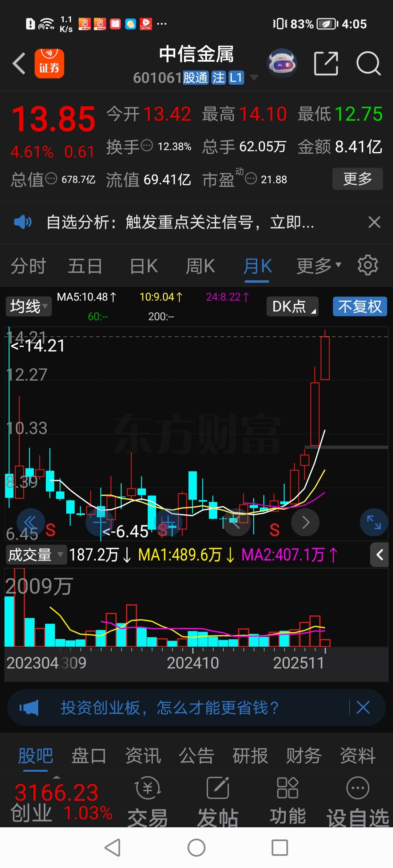Tap the MA1:489.6万 volume average value
The image size is (393, 868).
tap(186, 555)
